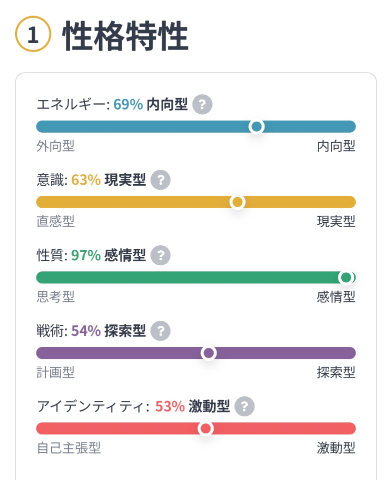
Task: Click the 性格特性 section heading
Action: (126, 36)
